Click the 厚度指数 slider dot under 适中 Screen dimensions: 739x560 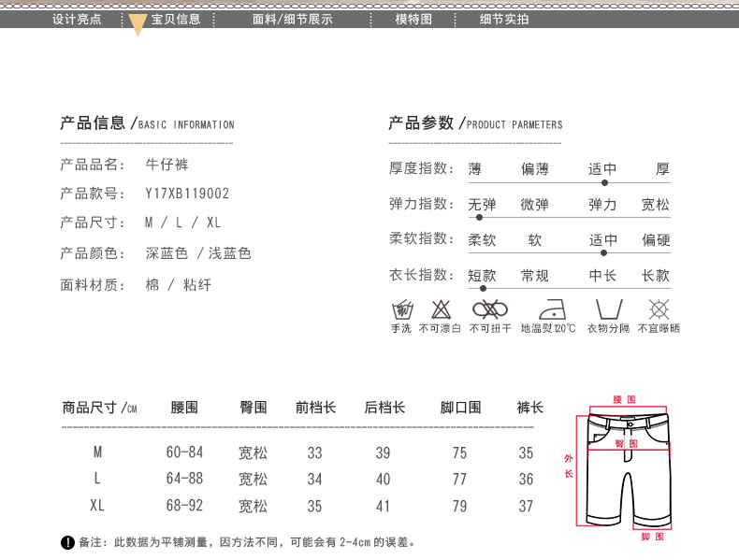point(604,182)
